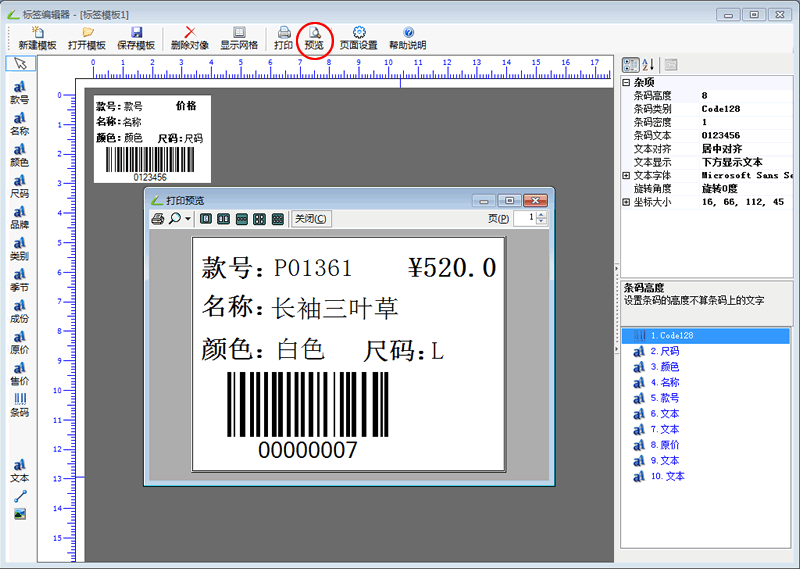800x569 pixels.
Task: Edit 条码高度 value 8
Action: [746, 95]
